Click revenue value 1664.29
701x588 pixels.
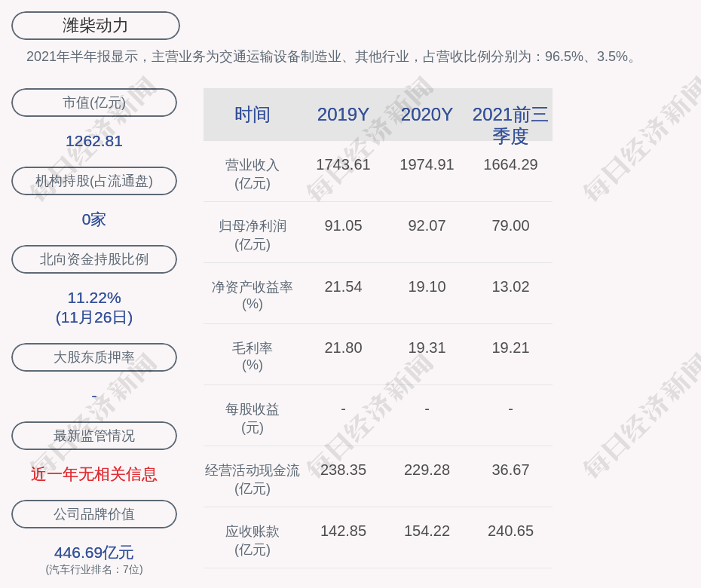click(x=510, y=164)
